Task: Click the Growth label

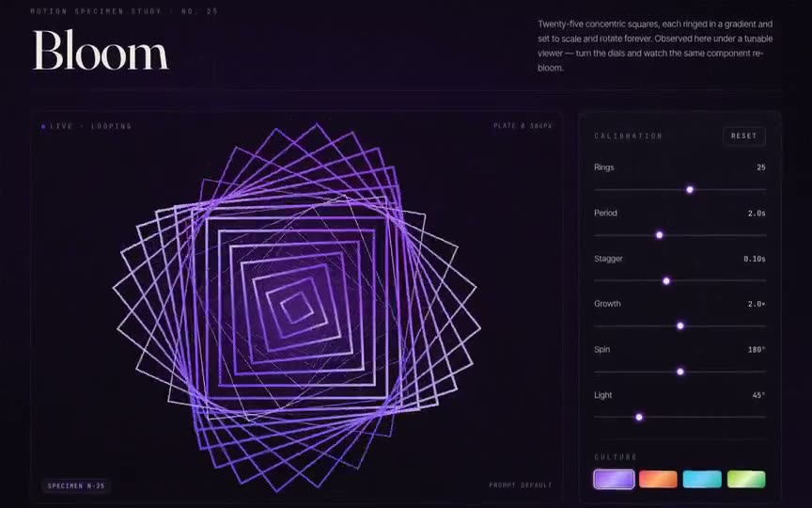Action: click(607, 303)
